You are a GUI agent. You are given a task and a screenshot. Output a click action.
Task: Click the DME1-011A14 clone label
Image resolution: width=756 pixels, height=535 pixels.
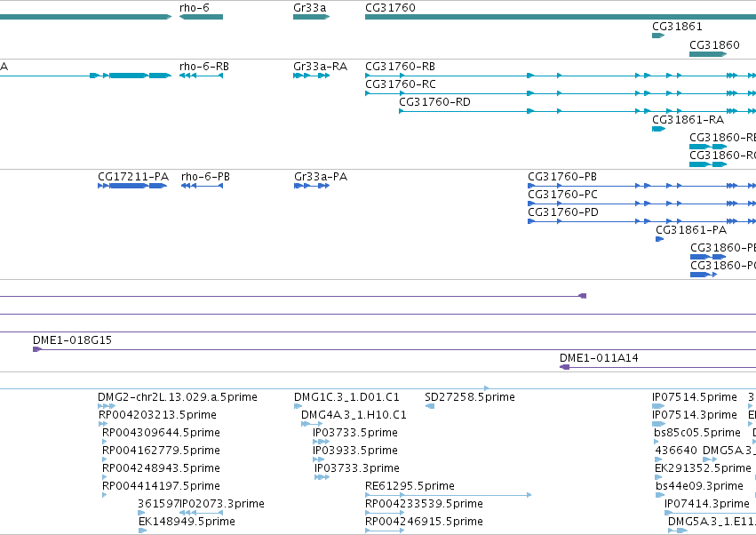pos(599,358)
